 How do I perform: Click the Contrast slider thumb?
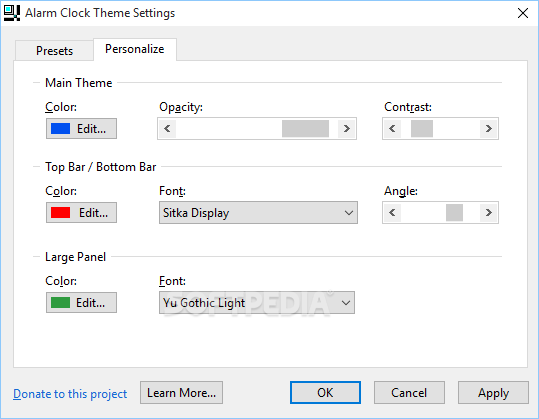tap(422, 129)
